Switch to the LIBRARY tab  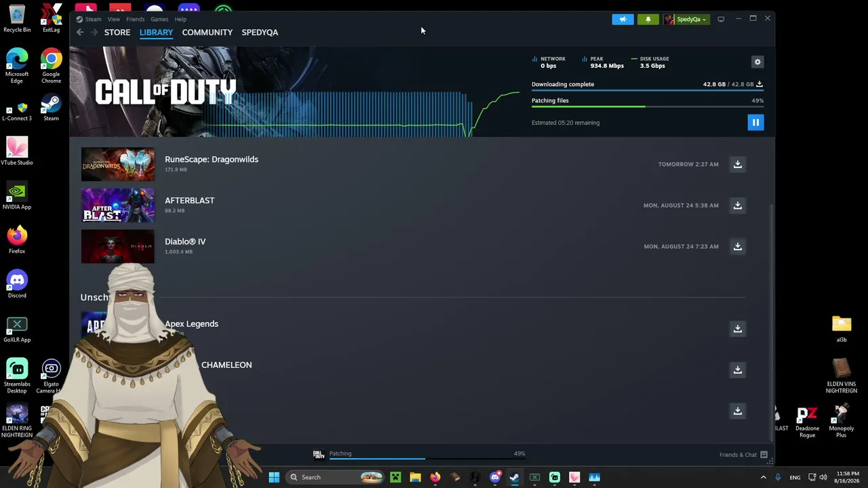156,32
